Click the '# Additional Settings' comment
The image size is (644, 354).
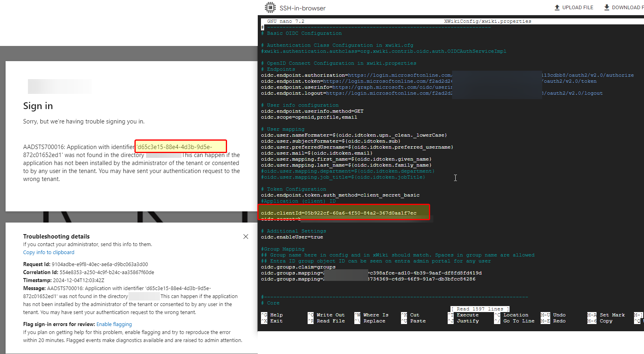coord(294,231)
